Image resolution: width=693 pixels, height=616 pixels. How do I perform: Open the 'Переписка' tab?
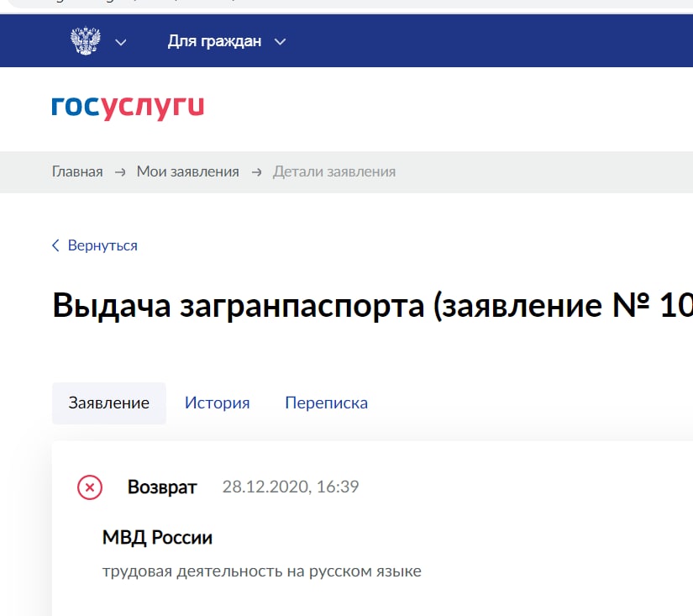point(326,403)
